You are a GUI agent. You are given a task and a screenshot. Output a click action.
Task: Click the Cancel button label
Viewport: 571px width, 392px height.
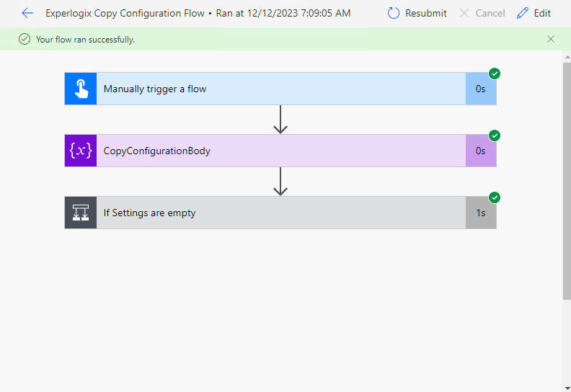(x=490, y=14)
